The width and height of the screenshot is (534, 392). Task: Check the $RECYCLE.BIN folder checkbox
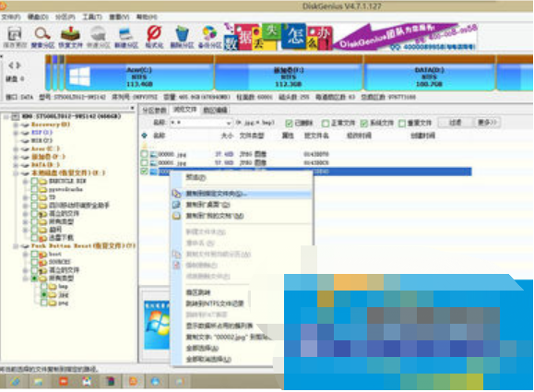tap(34, 181)
